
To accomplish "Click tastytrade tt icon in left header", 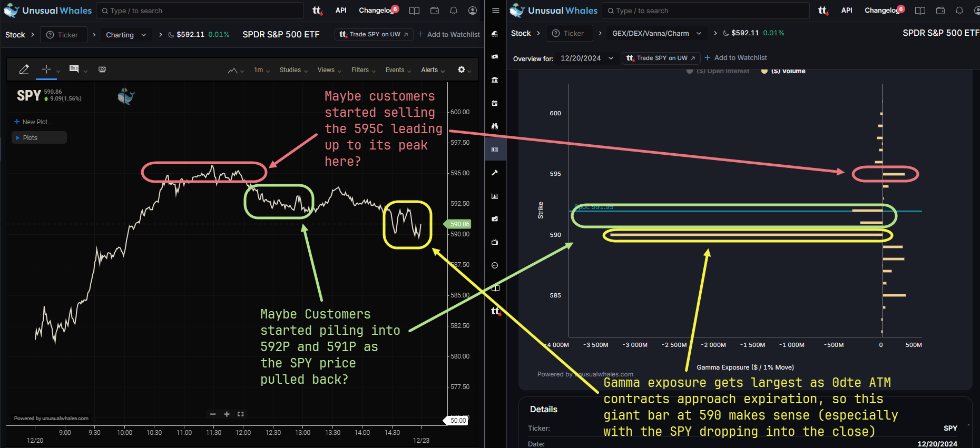I will tap(317, 11).
